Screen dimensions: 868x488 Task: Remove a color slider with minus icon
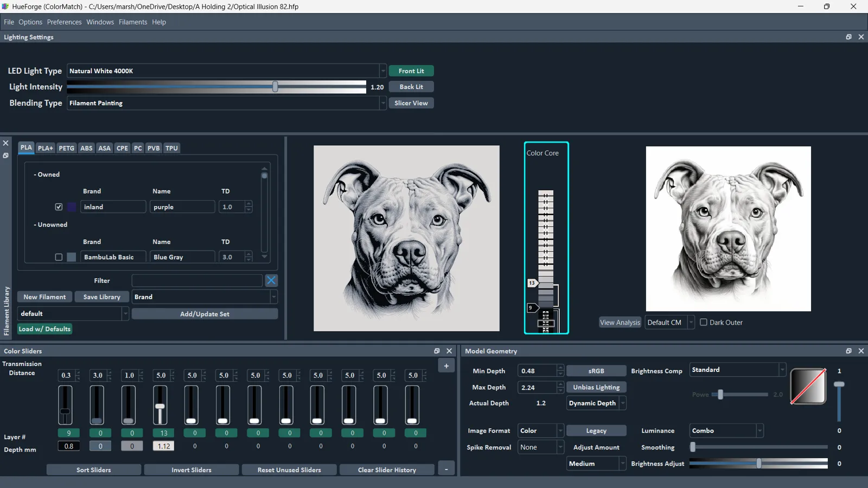tap(446, 470)
